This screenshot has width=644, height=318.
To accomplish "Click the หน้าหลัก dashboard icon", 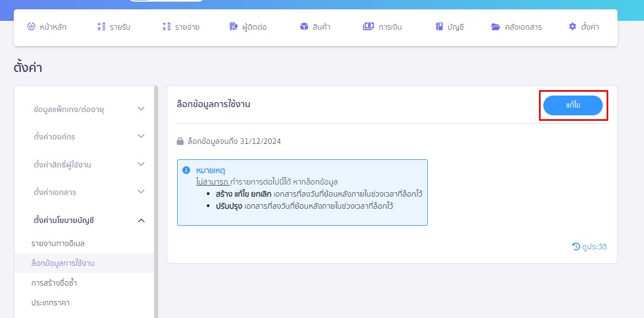I will [x=31, y=27].
